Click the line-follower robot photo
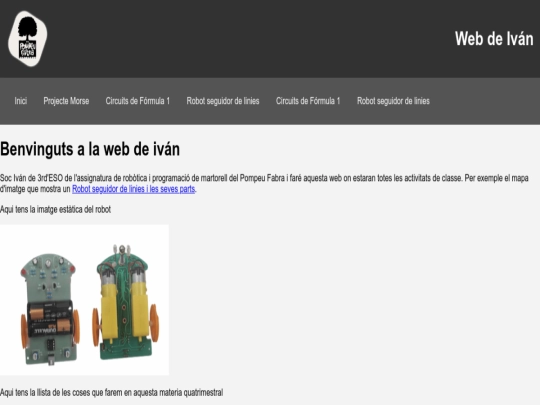Viewport: 540px width, 405px height. click(84, 300)
